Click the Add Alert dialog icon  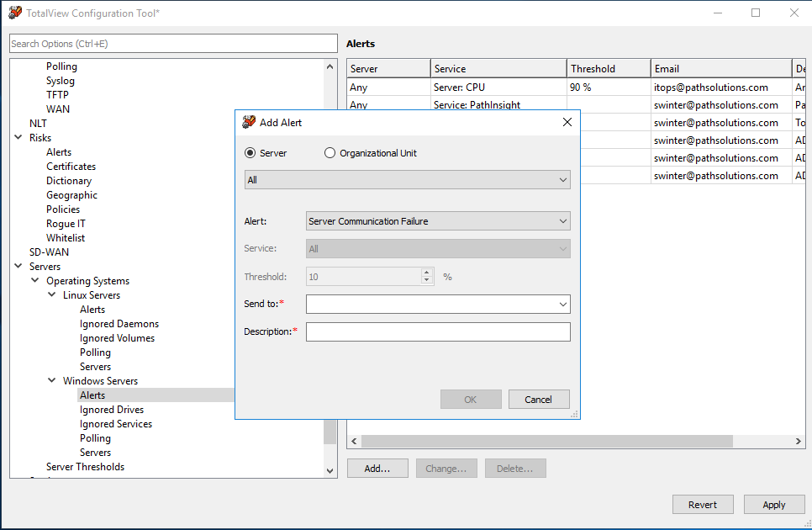pyautogui.click(x=248, y=121)
